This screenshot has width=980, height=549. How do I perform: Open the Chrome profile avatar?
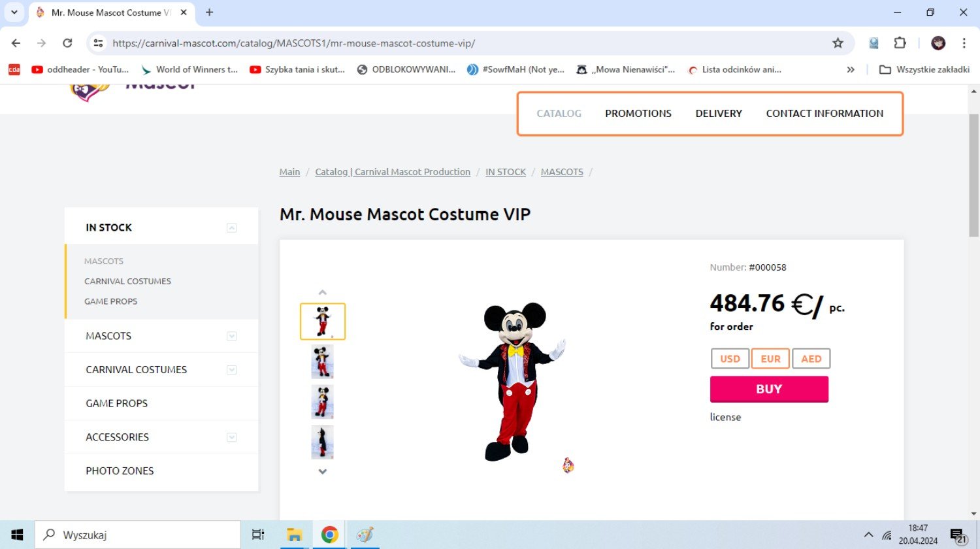pyautogui.click(x=938, y=43)
